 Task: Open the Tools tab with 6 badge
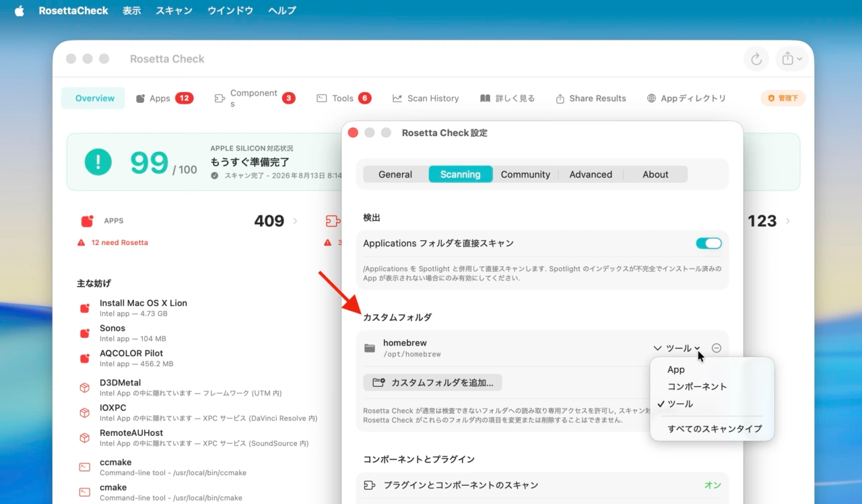[x=343, y=98]
